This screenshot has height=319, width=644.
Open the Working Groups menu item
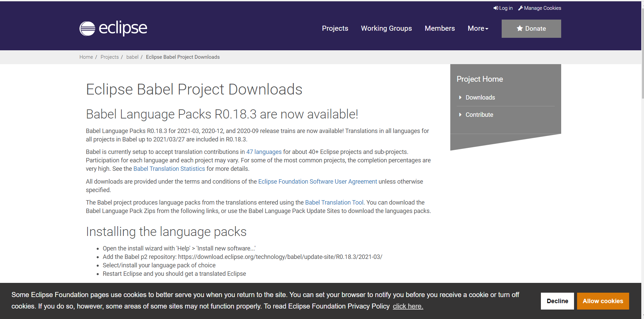pyautogui.click(x=386, y=28)
